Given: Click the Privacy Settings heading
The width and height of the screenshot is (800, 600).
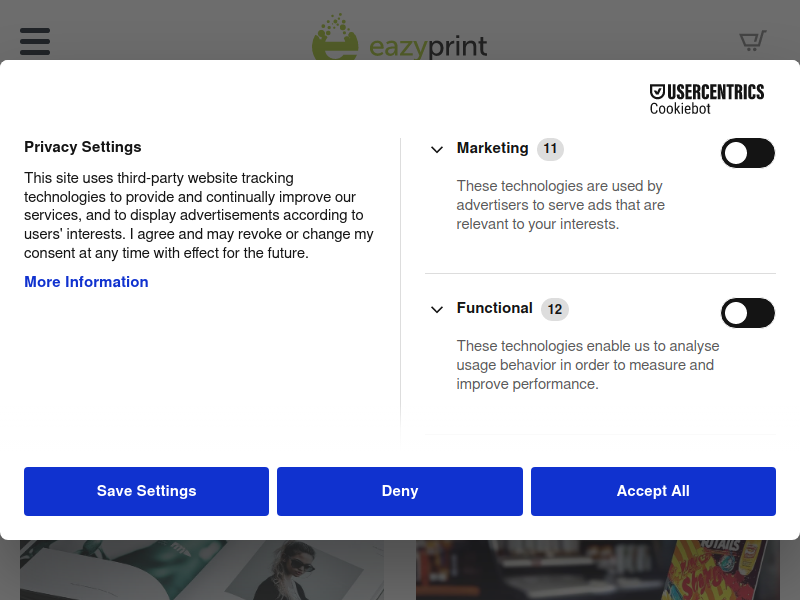Looking at the screenshot, I should (83, 147).
